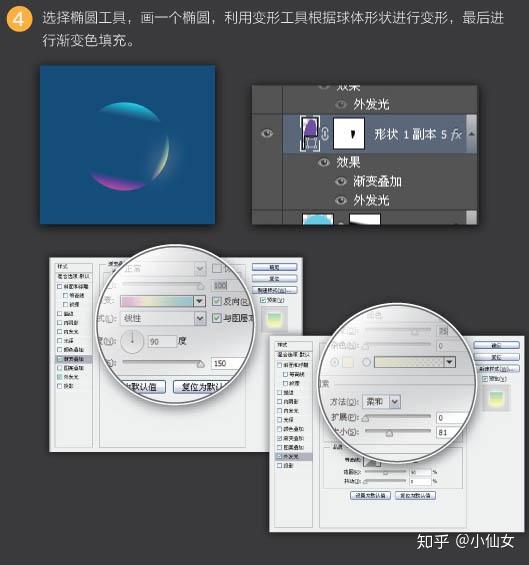Image resolution: width=529 pixels, height=565 pixels.
Task: Click magnified 复位为默认值 in Gradient Overlay dialog
Action: [205, 387]
